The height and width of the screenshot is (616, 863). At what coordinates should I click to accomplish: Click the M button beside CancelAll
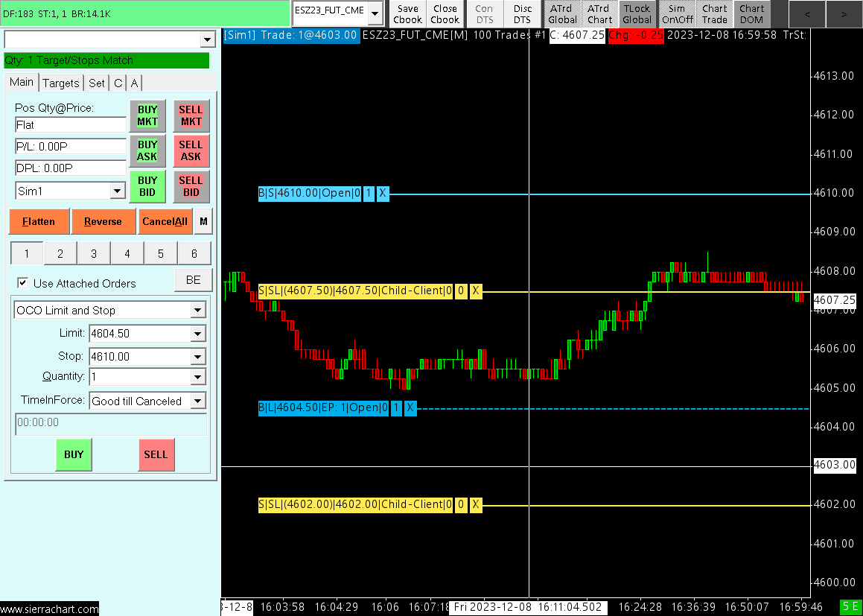click(x=203, y=221)
